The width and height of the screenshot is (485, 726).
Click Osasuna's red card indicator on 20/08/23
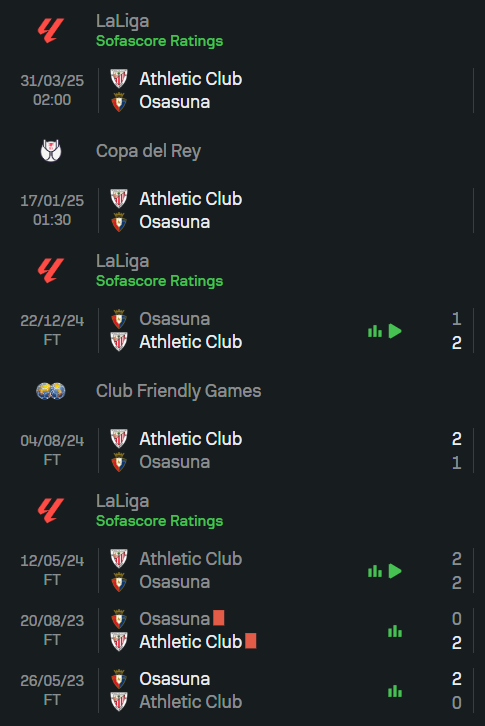pyautogui.click(x=219, y=618)
